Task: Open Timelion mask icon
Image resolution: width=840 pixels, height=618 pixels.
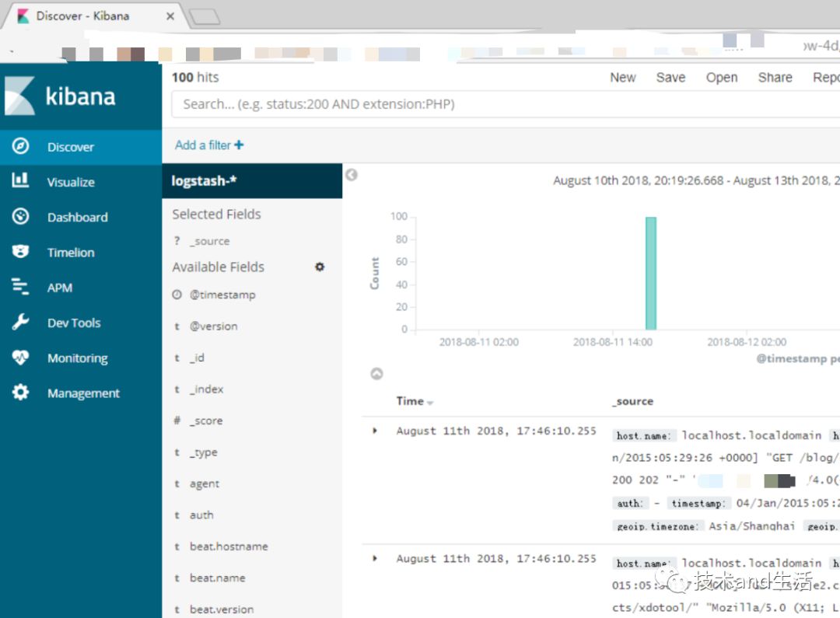Action: pos(20,252)
